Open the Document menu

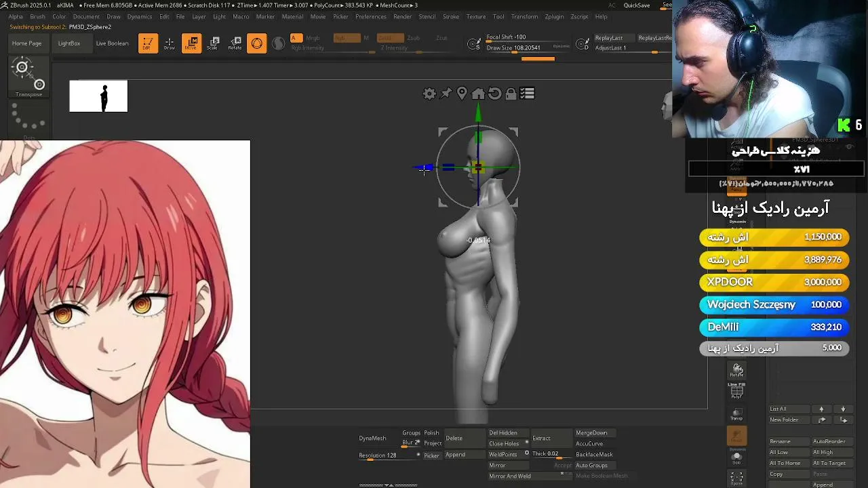point(86,16)
